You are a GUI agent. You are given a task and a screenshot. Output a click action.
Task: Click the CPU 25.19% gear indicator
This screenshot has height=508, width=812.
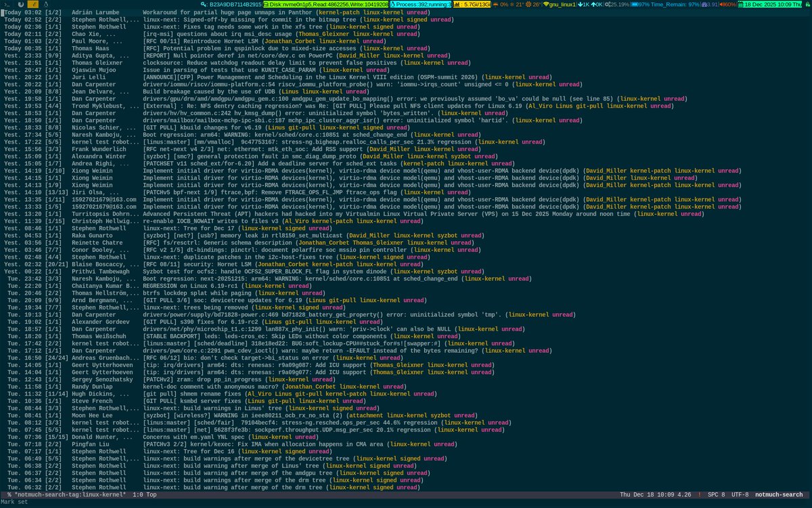[617, 5]
